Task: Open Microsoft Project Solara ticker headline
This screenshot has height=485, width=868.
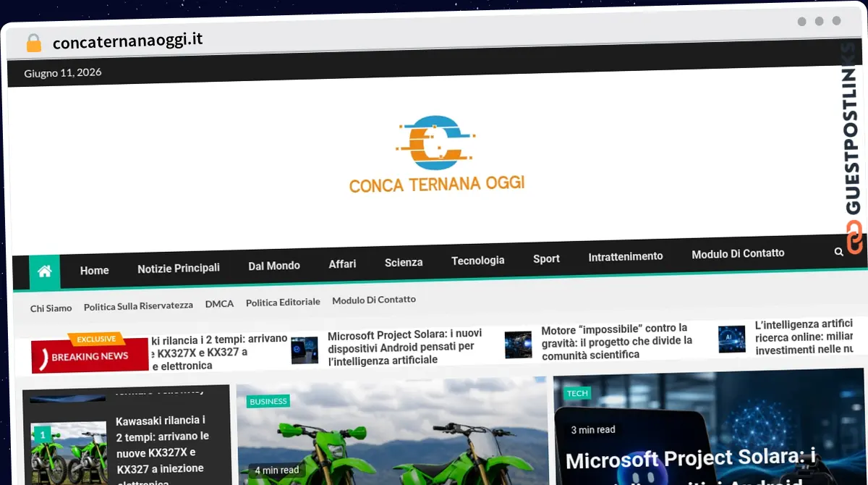Action: [405, 347]
